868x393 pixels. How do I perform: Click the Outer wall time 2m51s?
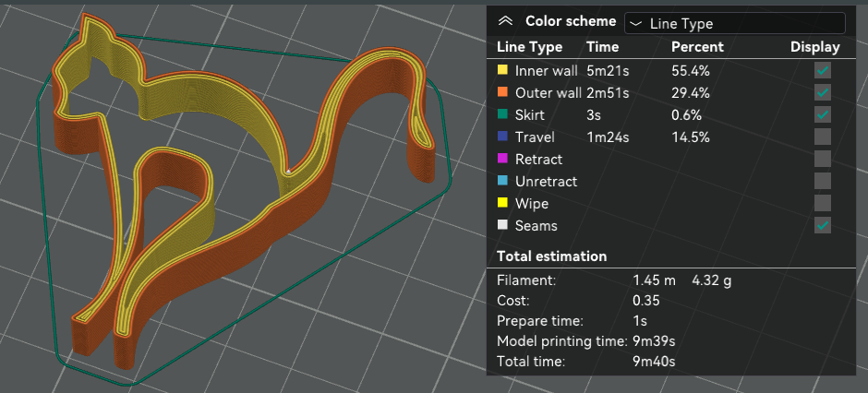pyautogui.click(x=608, y=93)
